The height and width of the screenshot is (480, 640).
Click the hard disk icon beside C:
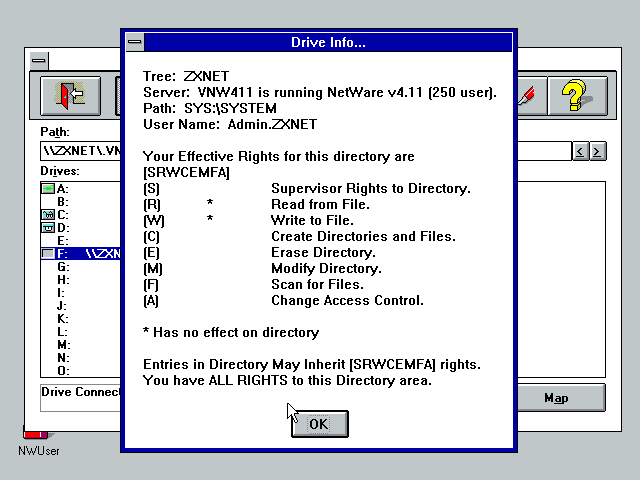point(48,215)
